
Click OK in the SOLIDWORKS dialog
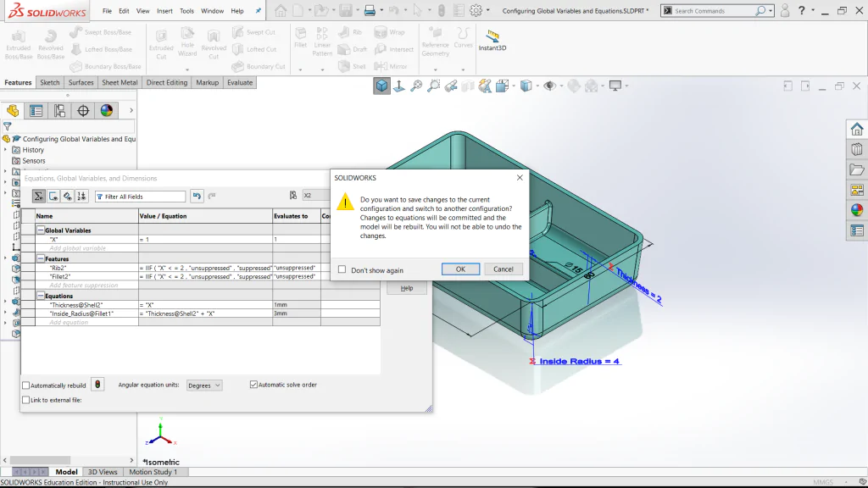tap(460, 269)
